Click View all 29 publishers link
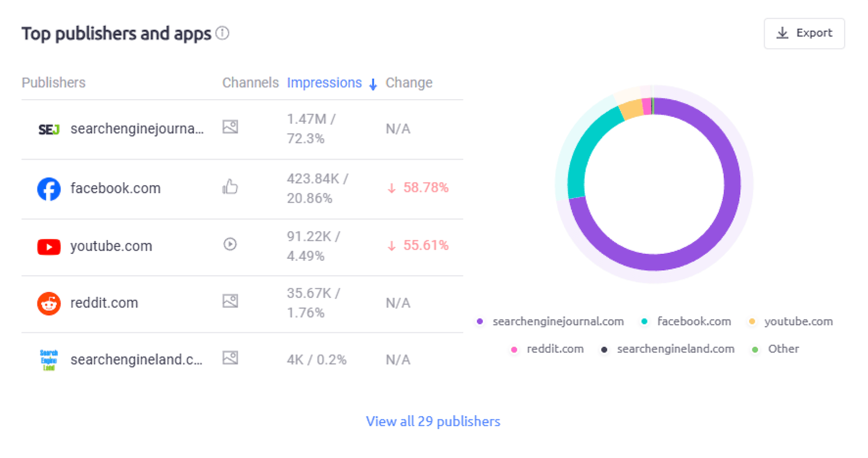The height and width of the screenshot is (458, 868). (433, 422)
